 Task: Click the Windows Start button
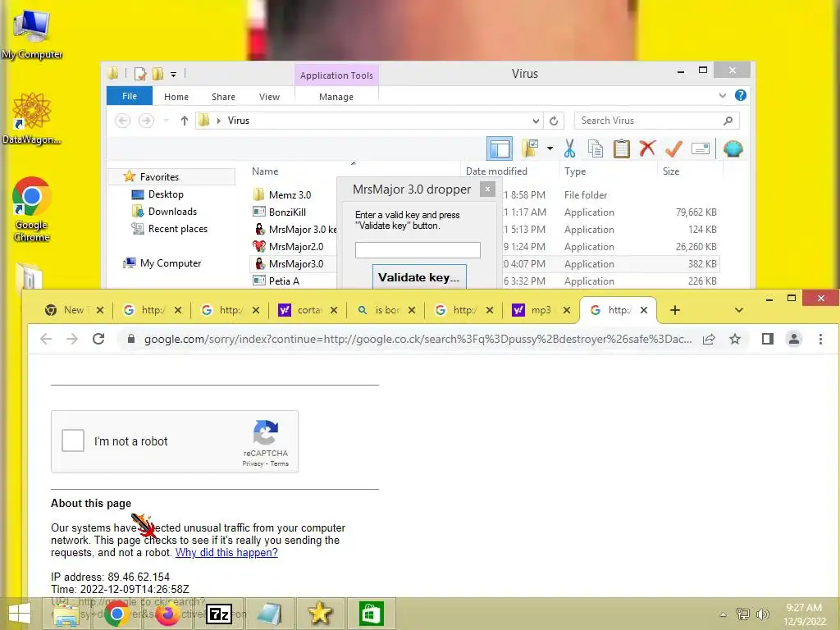tap(20, 614)
